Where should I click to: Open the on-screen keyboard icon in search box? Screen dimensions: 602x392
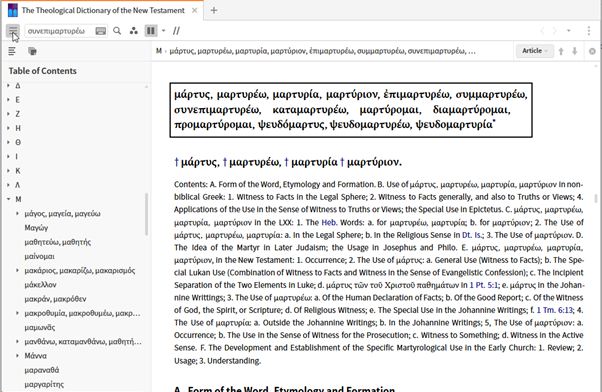[x=101, y=31]
